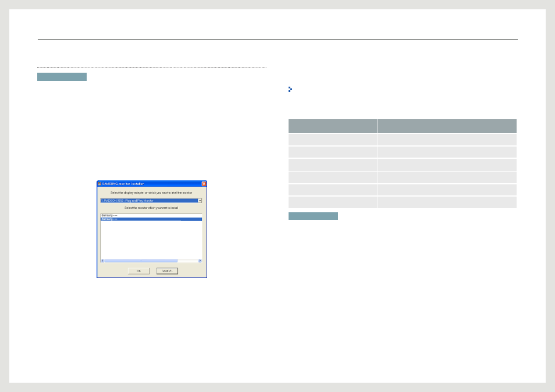Click the left arrow of the monitor list scrollbar

(102, 261)
